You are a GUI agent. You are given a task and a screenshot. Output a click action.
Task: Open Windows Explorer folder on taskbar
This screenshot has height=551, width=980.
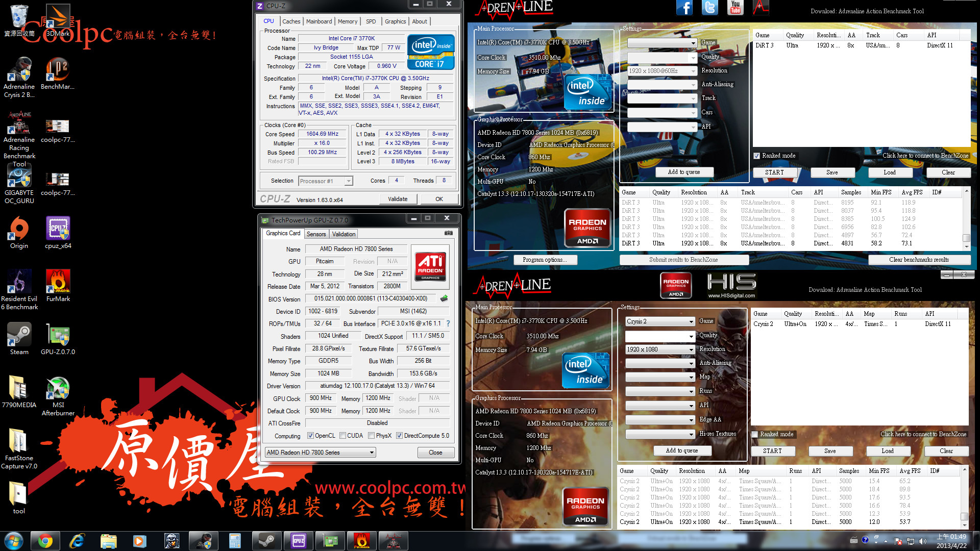pyautogui.click(x=108, y=541)
